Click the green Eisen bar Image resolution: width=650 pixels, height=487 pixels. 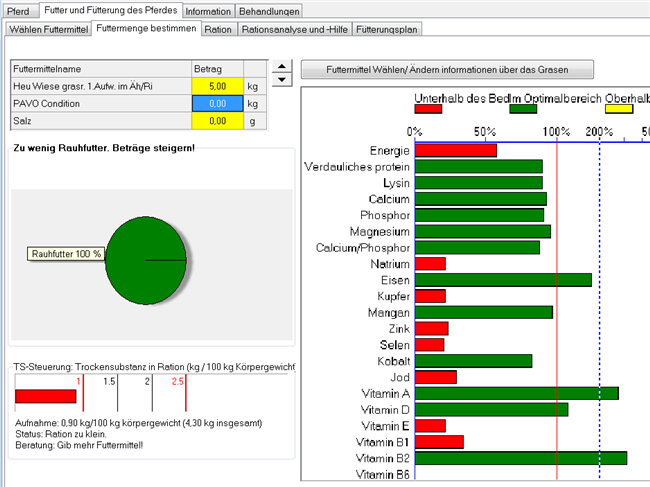pyautogui.click(x=503, y=280)
